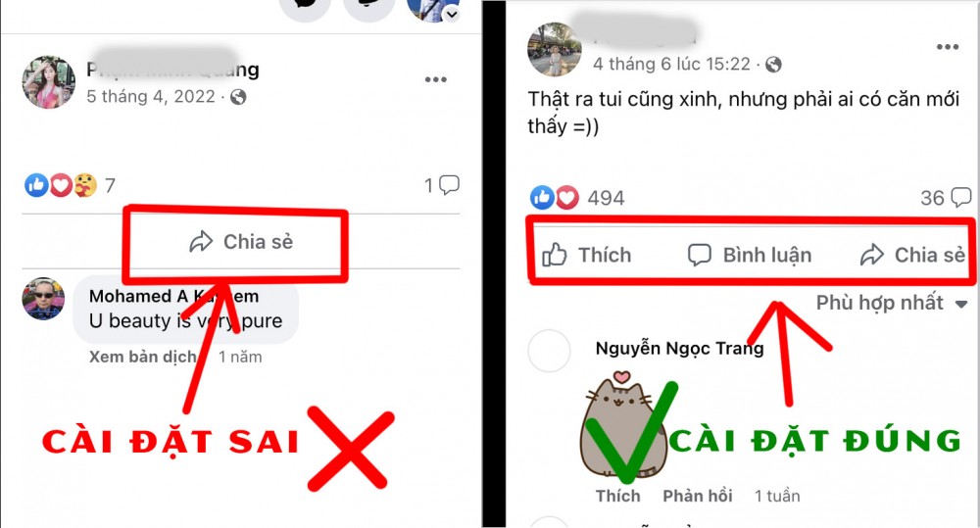View reaction emojis beside count 7
Screen dimensions: 980x528
pos(61,185)
